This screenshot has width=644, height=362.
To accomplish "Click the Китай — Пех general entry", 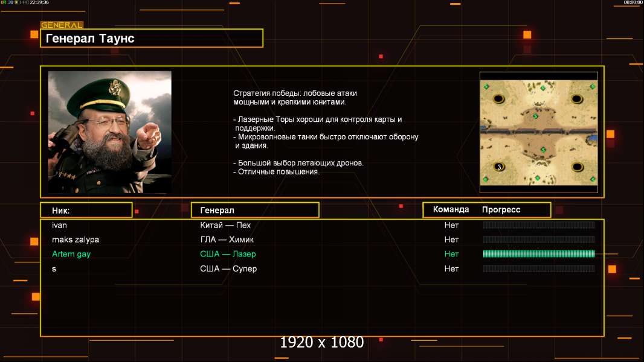I will coord(225,225).
